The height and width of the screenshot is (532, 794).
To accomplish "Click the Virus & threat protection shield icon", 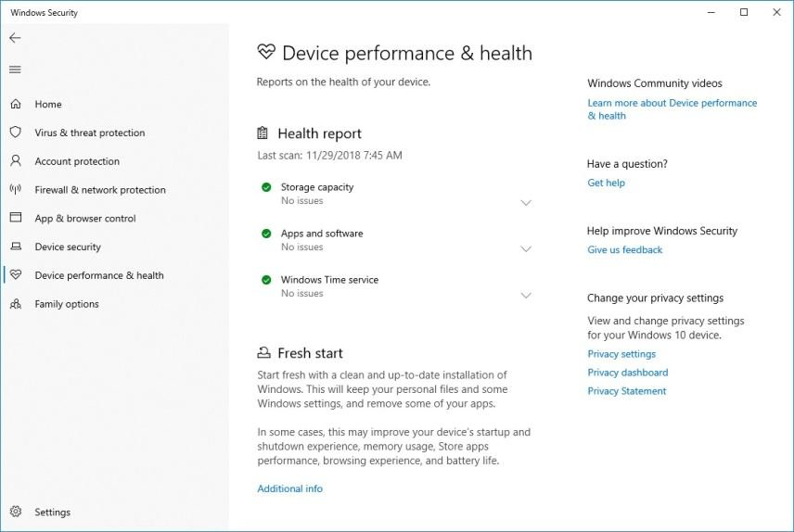I will click(x=16, y=133).
